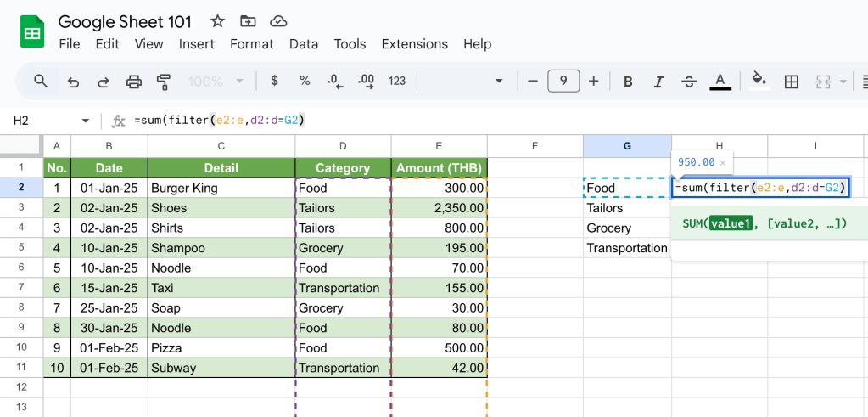The height and width of the screenshot is (417, 868).
Task: Select the paint format tool
Action: (163, 82)
